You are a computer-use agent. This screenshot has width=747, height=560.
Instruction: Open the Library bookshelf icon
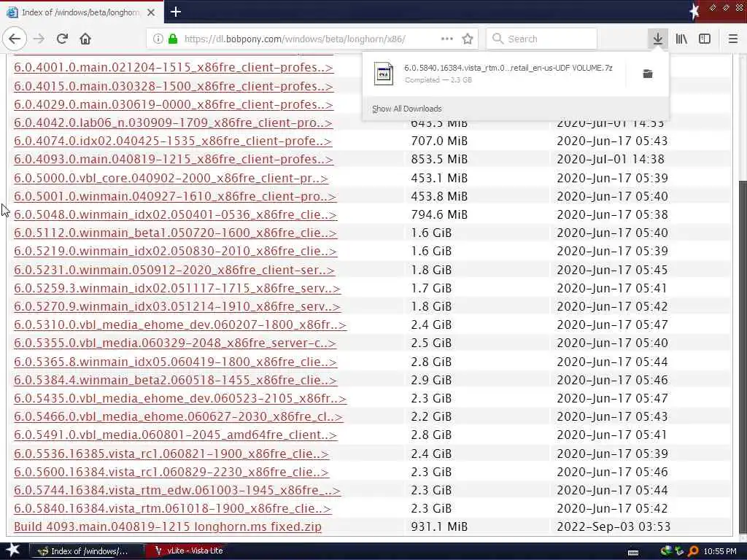(x=681, y=39)
